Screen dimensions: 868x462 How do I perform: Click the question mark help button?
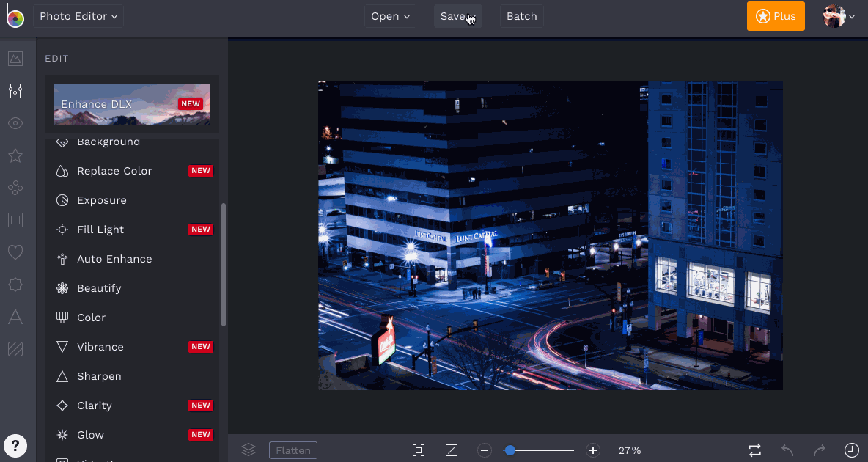(15, 445)
